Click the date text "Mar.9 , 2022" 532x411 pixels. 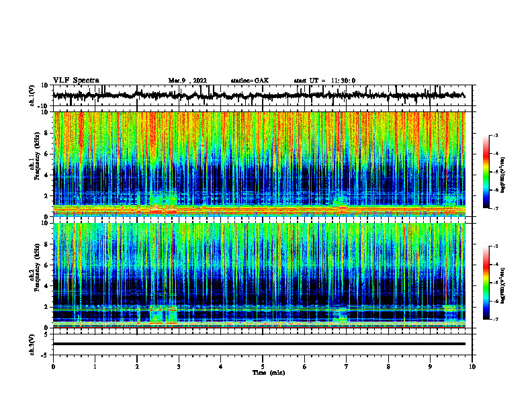click(187, 81)
